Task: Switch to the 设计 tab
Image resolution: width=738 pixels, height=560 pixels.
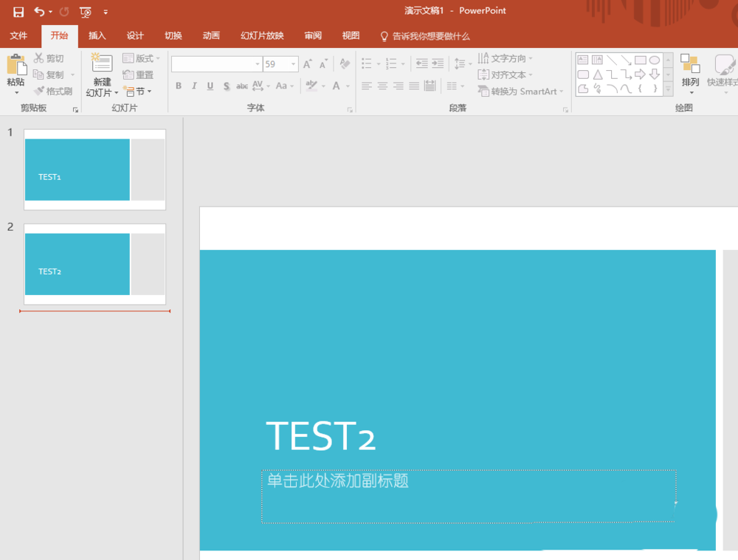Action: pyautogui.click(x=135, y=35)
